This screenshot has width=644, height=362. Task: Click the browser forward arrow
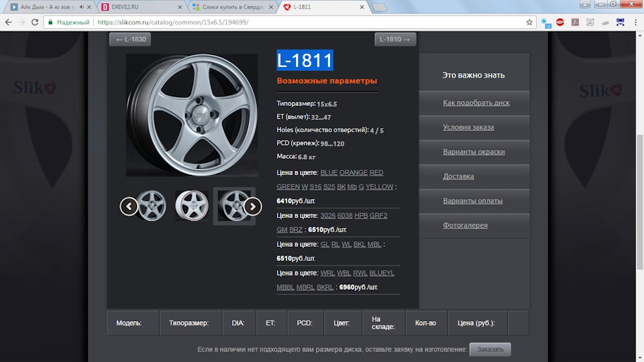(x=21, y=22)
